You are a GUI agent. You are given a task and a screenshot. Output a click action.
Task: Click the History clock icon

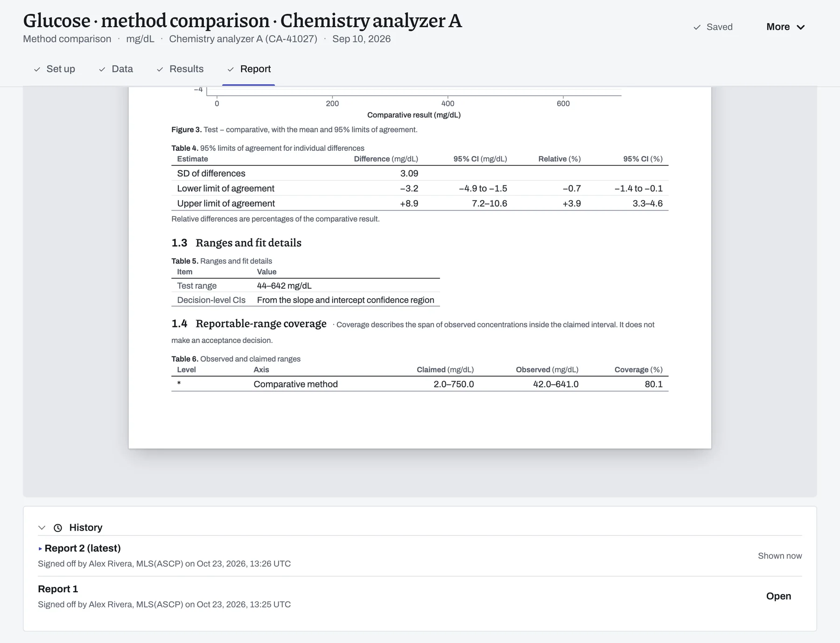[x=58, y=528]
